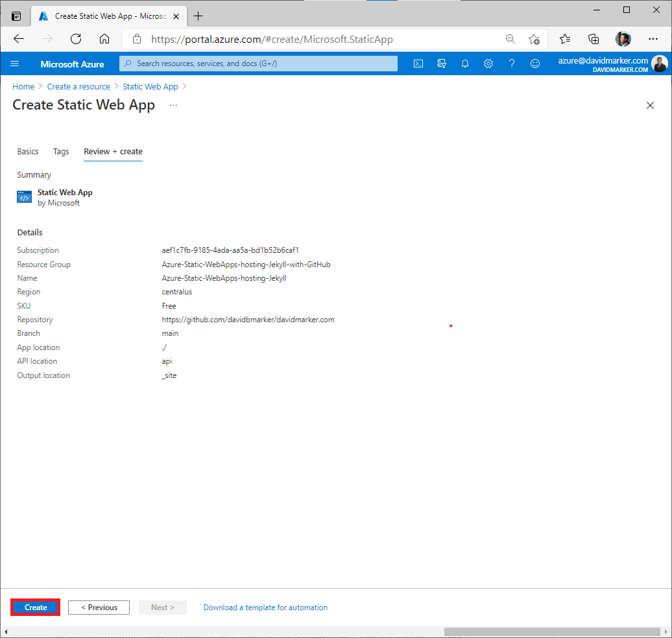Viewport: 672px width, 638px height.
Task: Click the horizontal scrollbar thumb
Action: [552, 632]
